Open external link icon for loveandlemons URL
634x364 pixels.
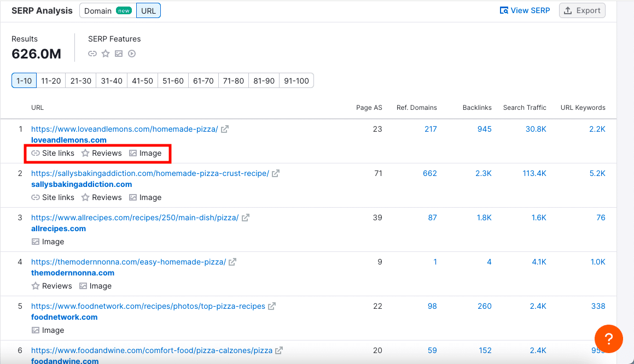pos(225,130)
